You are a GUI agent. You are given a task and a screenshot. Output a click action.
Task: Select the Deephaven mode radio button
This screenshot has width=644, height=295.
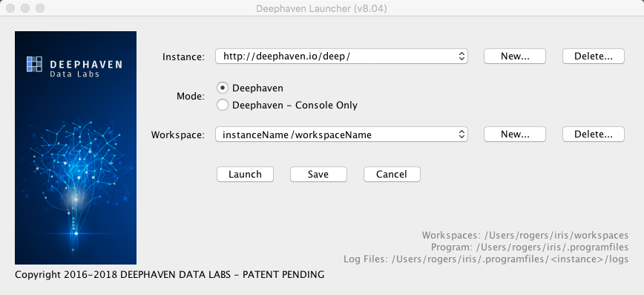click(x=222, y=88)
